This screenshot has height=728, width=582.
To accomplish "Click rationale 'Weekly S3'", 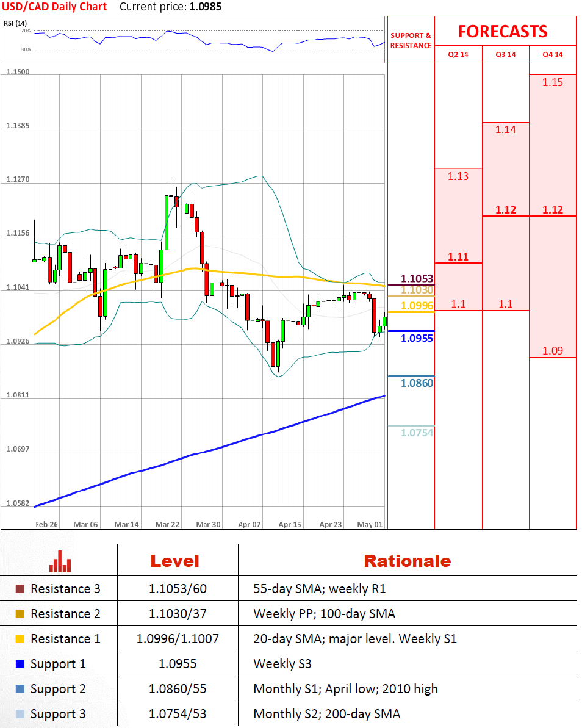I will pos(282,664).
